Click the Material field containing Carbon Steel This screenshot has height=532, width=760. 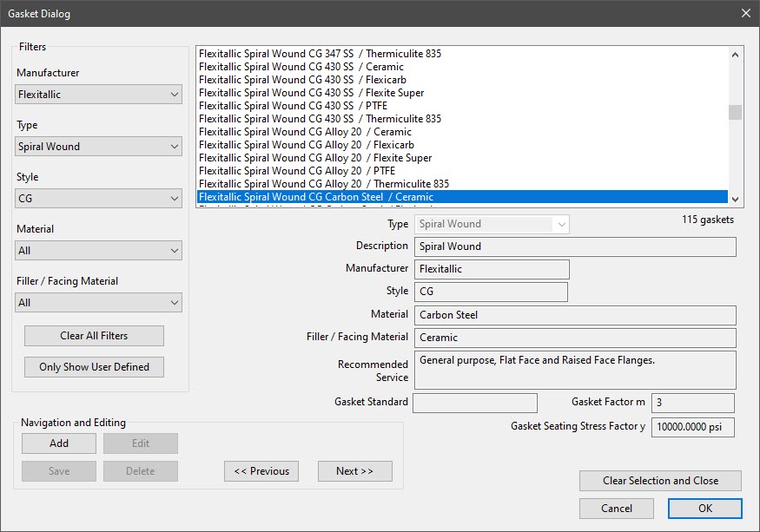coord(575,315)
